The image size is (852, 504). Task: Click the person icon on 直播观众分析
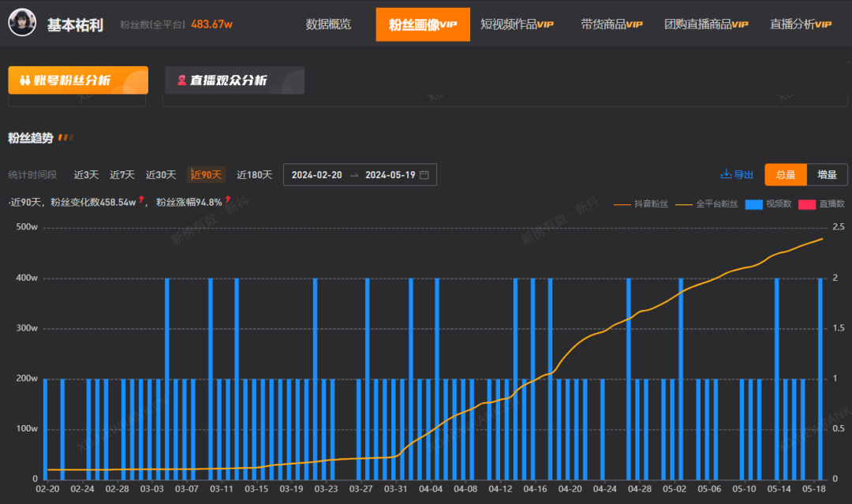pos(181,80)
